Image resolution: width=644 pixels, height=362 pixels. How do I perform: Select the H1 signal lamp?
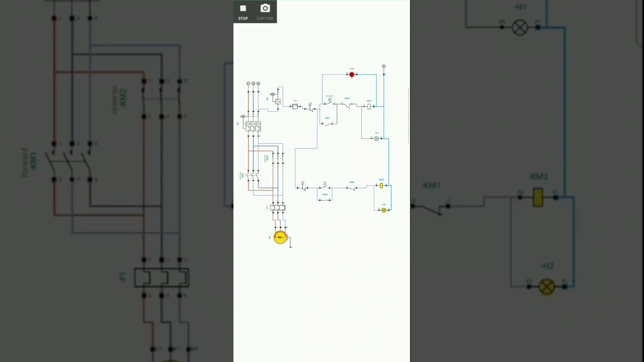[376, 138]
